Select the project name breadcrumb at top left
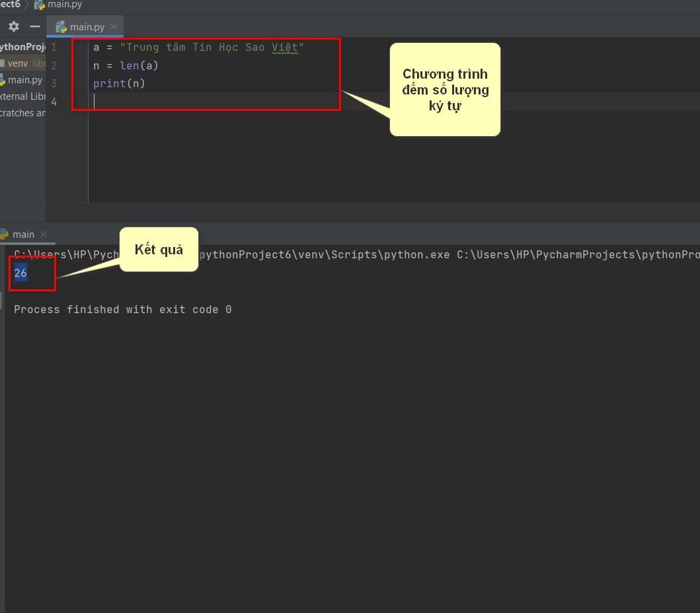 pyautogui.click(x=10, y=5)
